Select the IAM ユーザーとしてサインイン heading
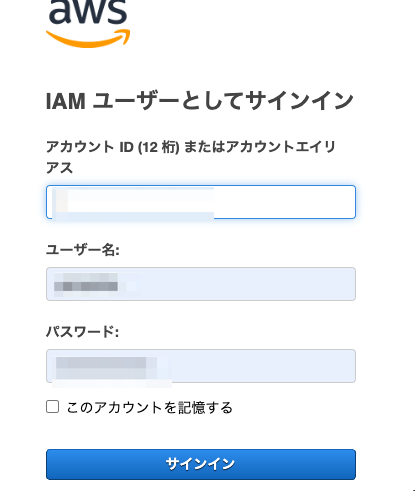Viewport: 415px width, 491px height. click(x=199, y=101)
